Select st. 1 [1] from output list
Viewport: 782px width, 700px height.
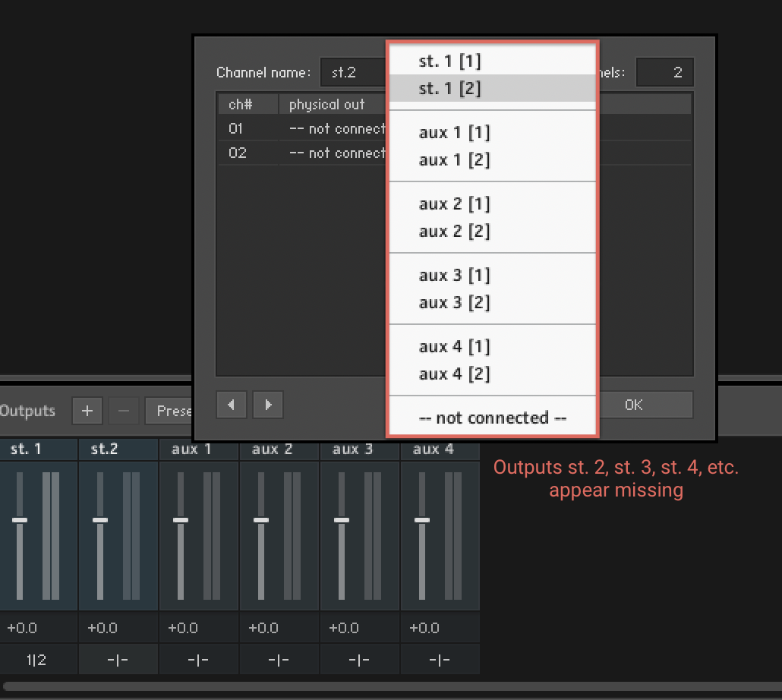coord(449,61)
